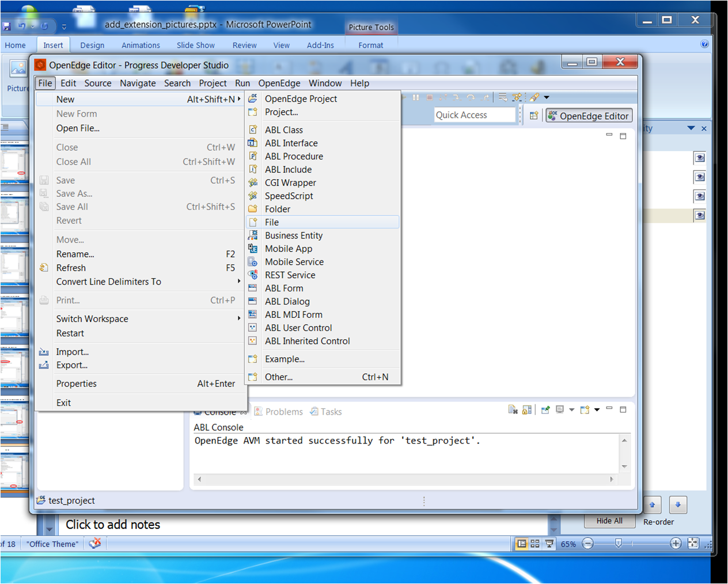
Task: Click inside the Quick Access search field
Action: 475,115
